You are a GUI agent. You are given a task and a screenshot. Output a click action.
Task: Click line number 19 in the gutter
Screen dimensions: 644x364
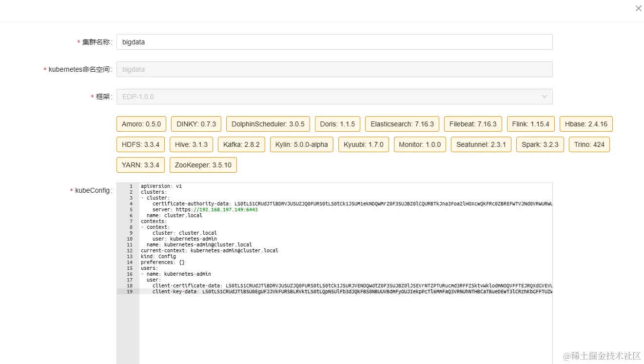(x=130, y=292)
